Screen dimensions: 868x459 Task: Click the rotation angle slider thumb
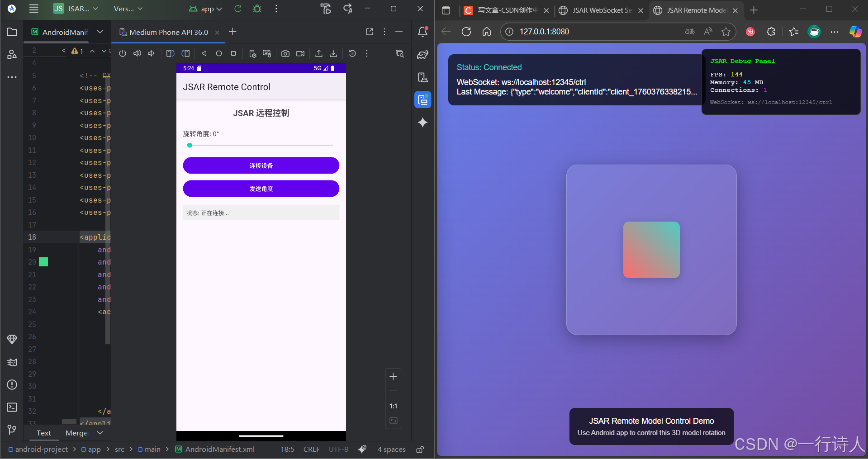[x=190, y=145]
